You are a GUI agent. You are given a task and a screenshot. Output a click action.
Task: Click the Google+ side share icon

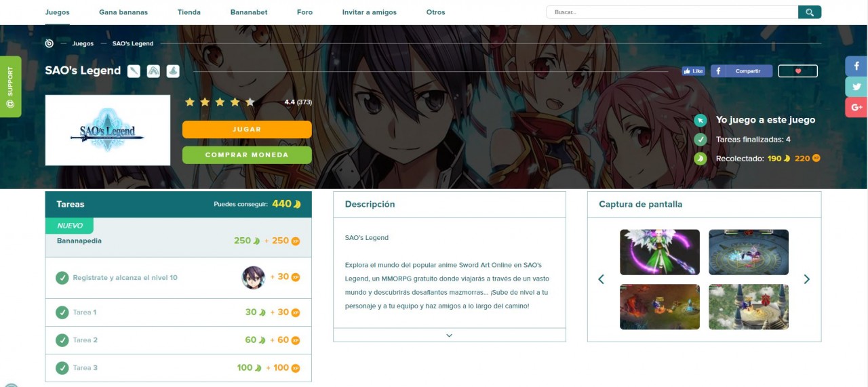point(856,107)
